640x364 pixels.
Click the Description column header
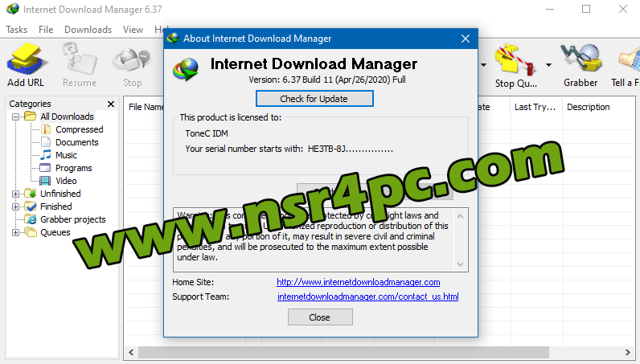(589, 107)
